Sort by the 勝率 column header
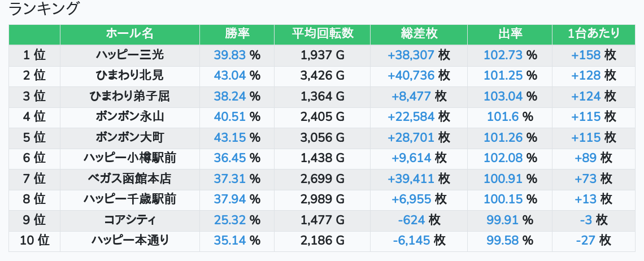 pyautogui.click(x=237, y=34)
